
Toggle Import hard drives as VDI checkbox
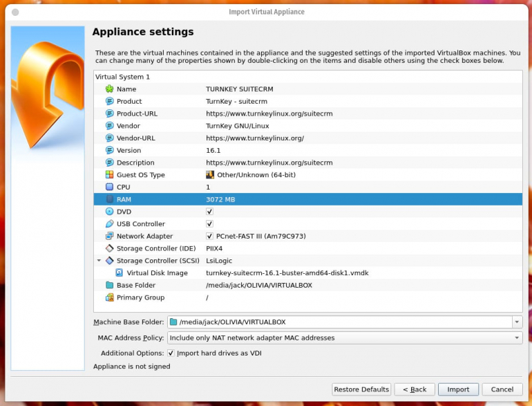(x=171, y=353)
